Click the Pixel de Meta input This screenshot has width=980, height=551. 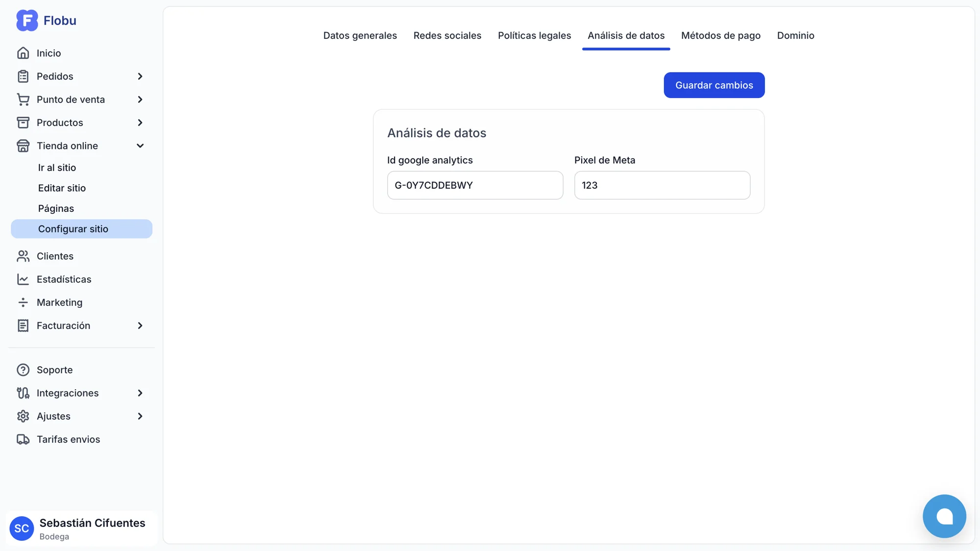point(661,185)
